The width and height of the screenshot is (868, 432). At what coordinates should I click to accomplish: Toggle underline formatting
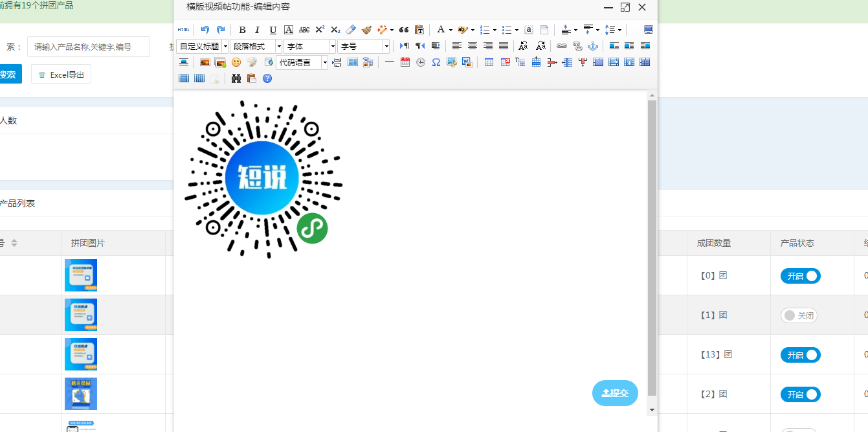tap(273, 30)
